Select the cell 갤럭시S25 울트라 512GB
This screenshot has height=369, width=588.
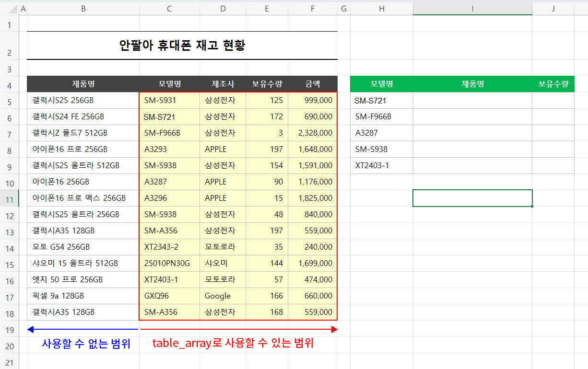click(83, 166)
